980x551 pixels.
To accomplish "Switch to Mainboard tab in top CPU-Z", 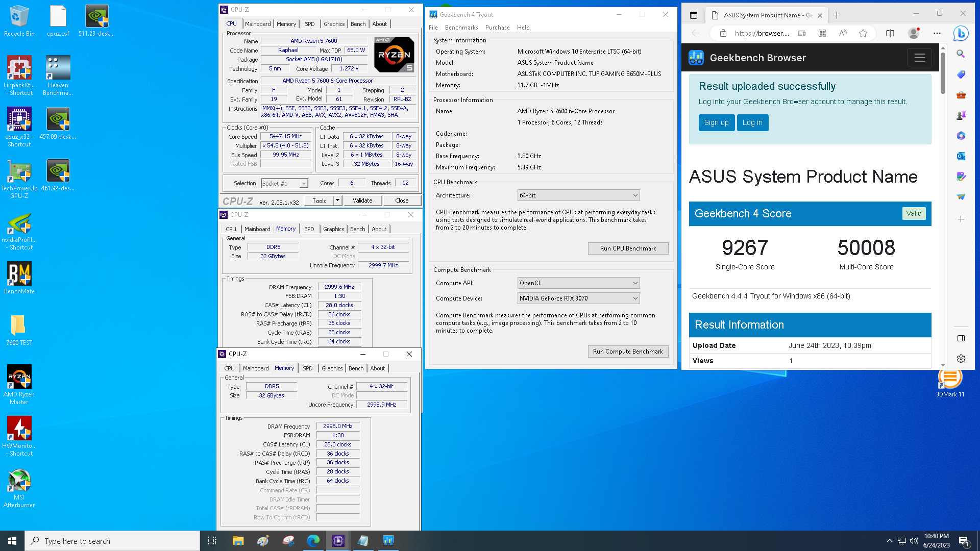I will pos(258,24).
